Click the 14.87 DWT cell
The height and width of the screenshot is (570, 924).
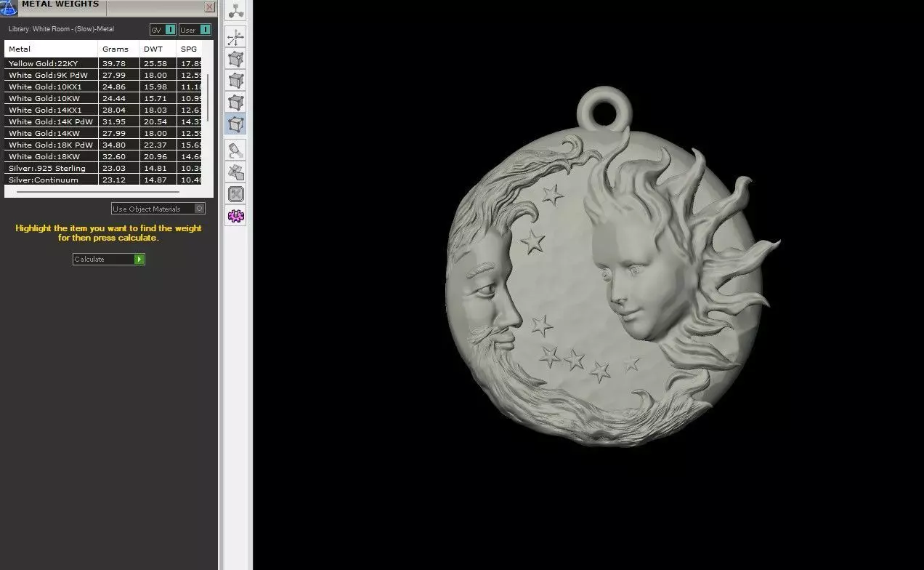(x=158, y=180)
